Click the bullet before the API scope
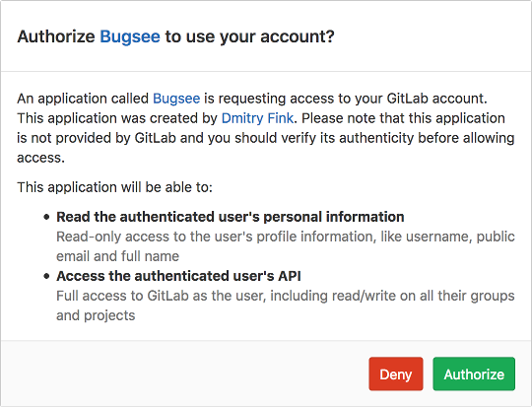Screen dimensions: 532x407 point(47,276)
